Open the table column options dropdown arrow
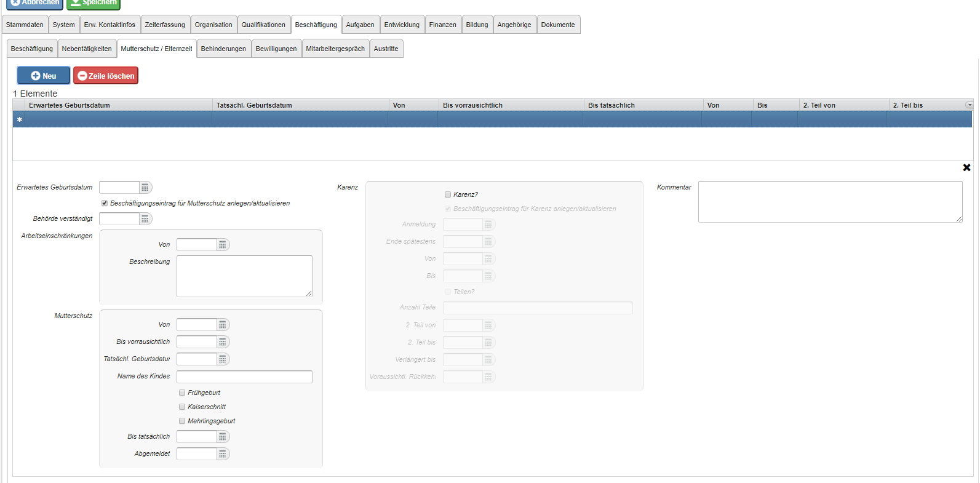This screenshot has width=980, height=483. click(x=970, y=105)
